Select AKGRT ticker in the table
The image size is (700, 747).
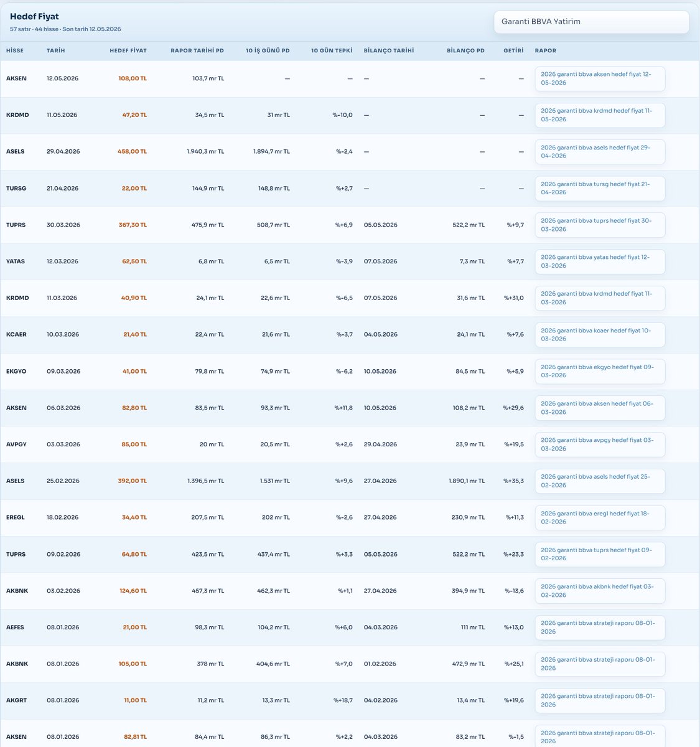coord(16,701)
